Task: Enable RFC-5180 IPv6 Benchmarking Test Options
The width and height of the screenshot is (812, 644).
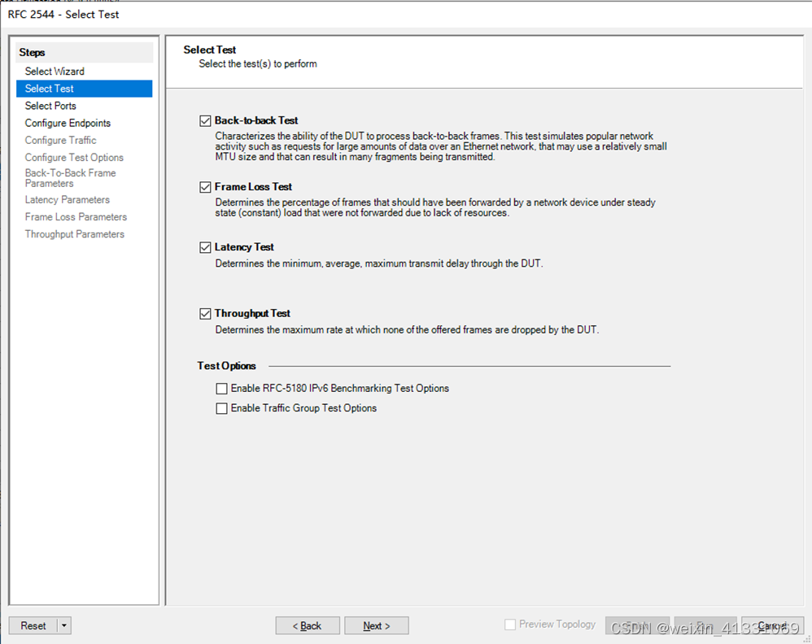Action: coord(221,388)
